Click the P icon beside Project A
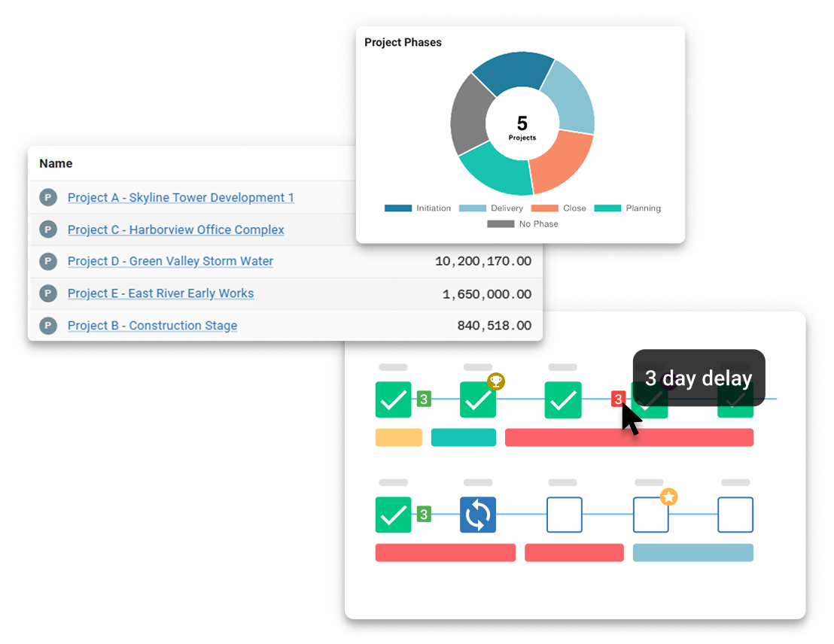The width and height of the screenshot is (834, 644). pos(47,197)
